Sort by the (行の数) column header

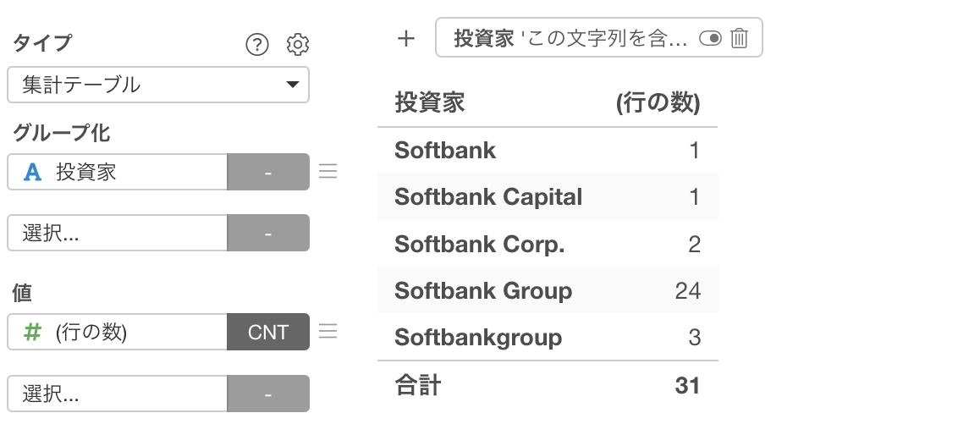point(658,102)
